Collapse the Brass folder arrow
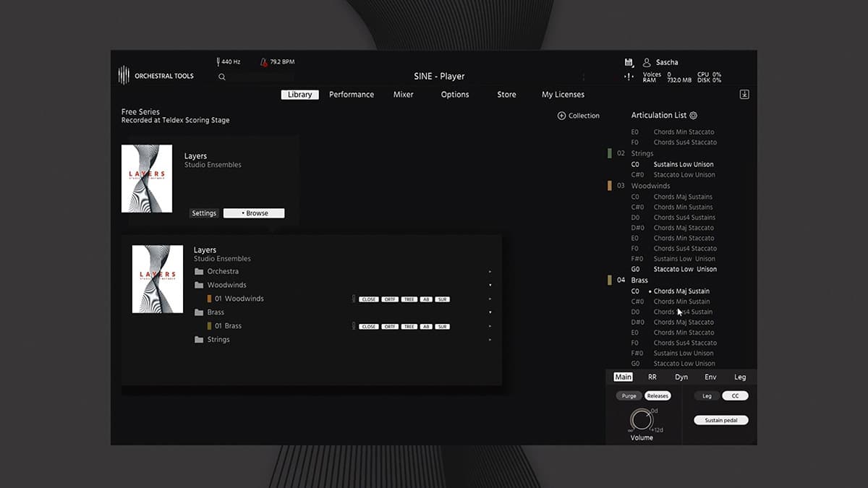This screenshot has height=488, width=868. tap(490, 312)
